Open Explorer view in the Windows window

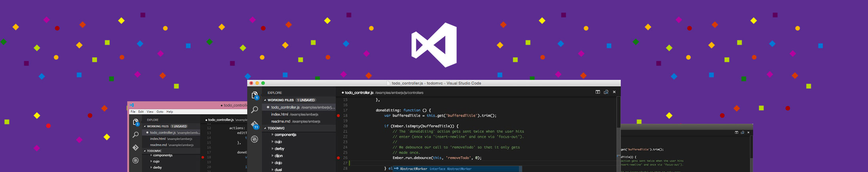pos(135,122)
